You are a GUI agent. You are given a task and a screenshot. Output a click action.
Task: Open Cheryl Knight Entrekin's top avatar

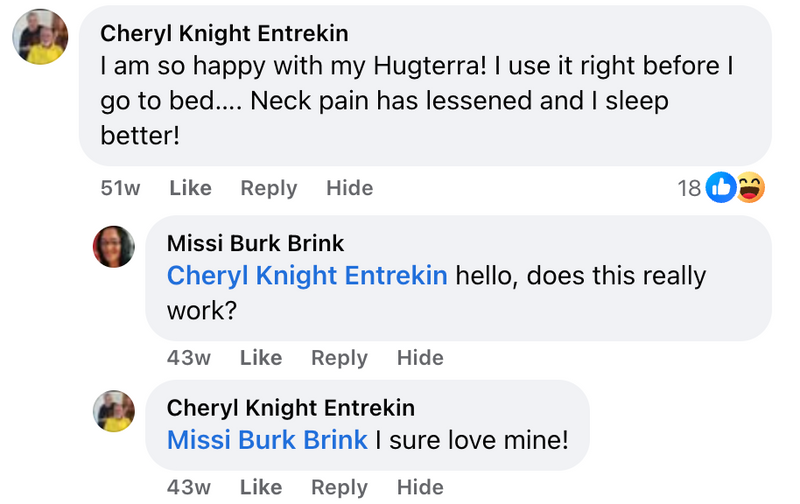40,41
